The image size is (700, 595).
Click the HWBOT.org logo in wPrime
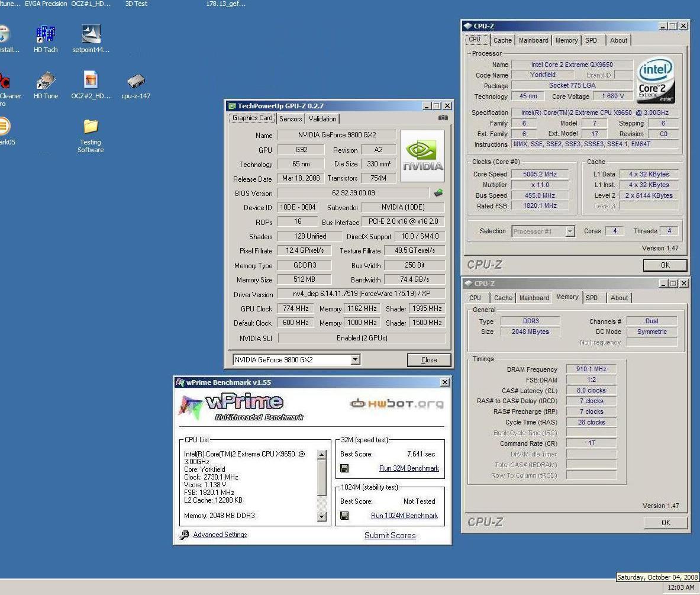tap(396, 404)
